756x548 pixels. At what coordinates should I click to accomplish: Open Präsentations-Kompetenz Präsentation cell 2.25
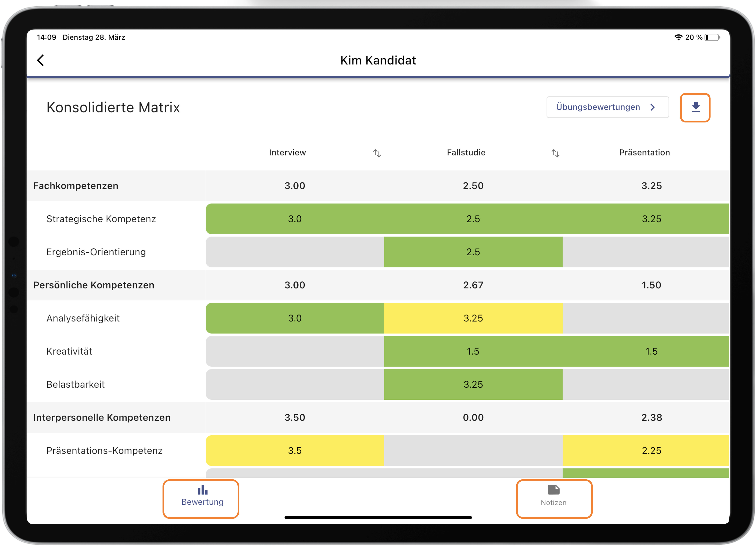[x=646, y=450]
